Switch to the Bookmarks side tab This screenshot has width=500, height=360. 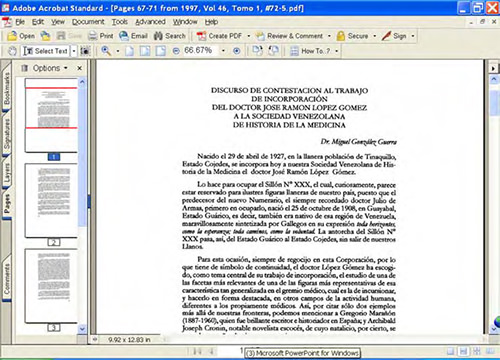click(x=6, y=87)
